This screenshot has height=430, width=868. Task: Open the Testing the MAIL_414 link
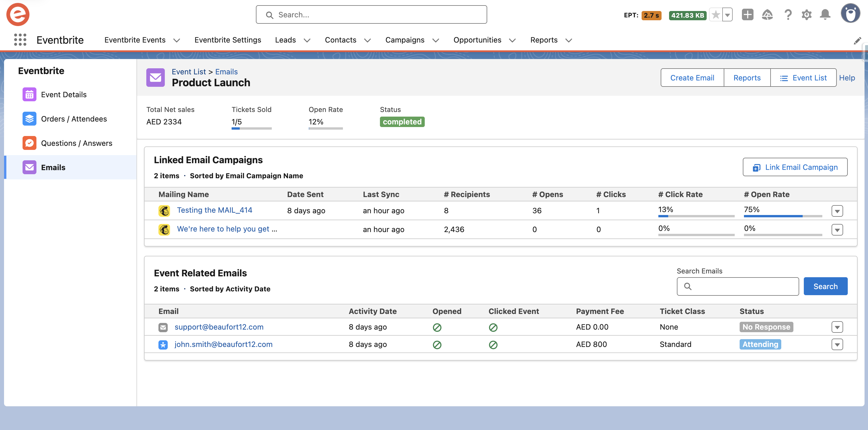(215, 210)
